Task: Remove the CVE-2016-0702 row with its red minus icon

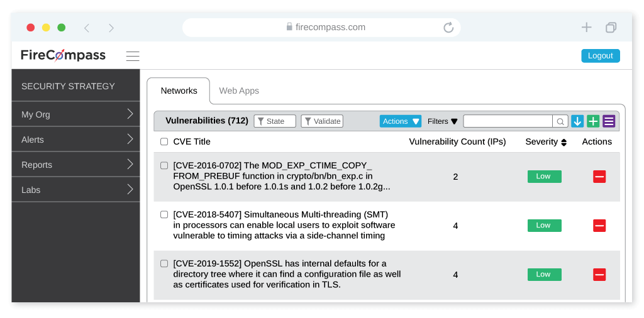Action: pyautogui.click(x=599, y=177)
